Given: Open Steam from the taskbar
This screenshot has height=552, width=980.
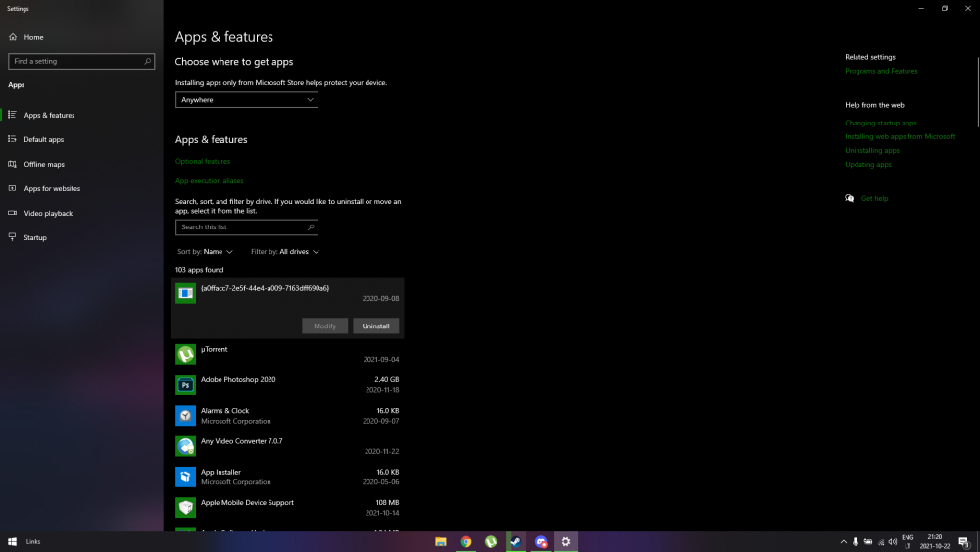Looking at the screenshot, I should (x=515, y=541).
